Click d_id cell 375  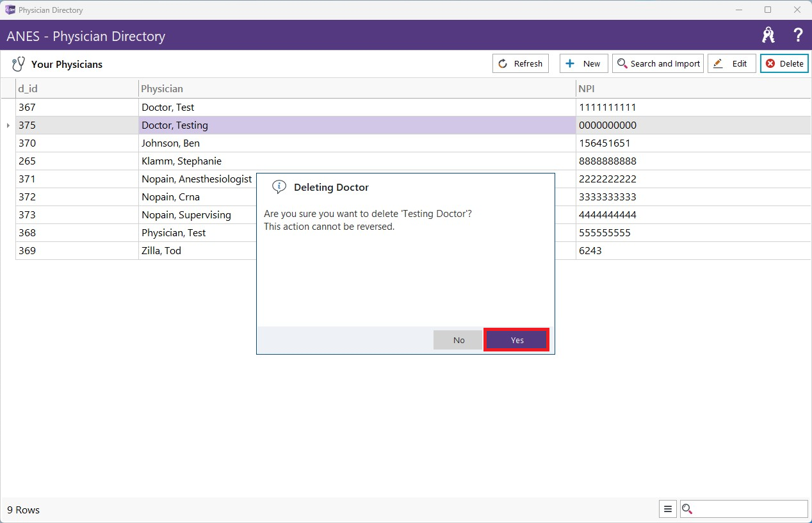tap(77, 125)
